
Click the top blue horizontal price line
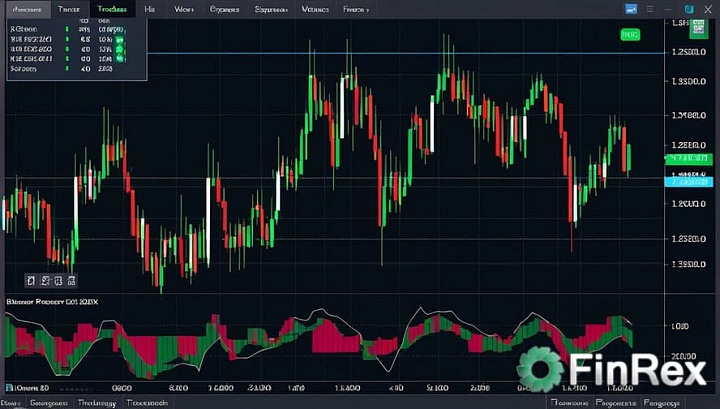pos(400,52)
